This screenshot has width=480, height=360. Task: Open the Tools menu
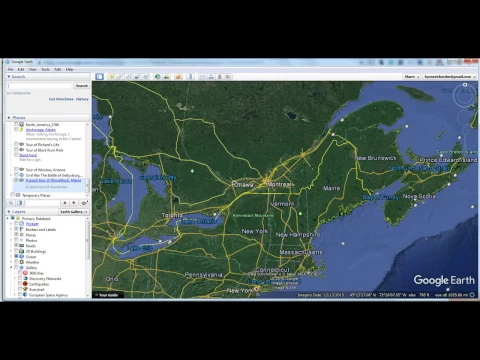[x=45, y=69]
